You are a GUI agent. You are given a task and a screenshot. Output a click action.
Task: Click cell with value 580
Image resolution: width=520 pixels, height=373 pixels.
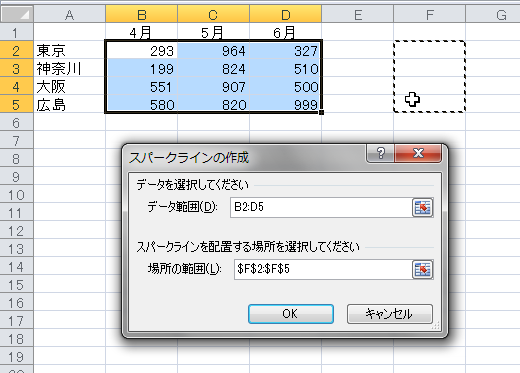click(142, 105)
